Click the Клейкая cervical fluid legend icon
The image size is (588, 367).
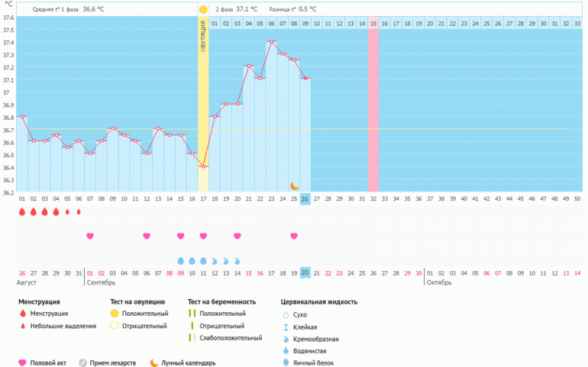286,327
